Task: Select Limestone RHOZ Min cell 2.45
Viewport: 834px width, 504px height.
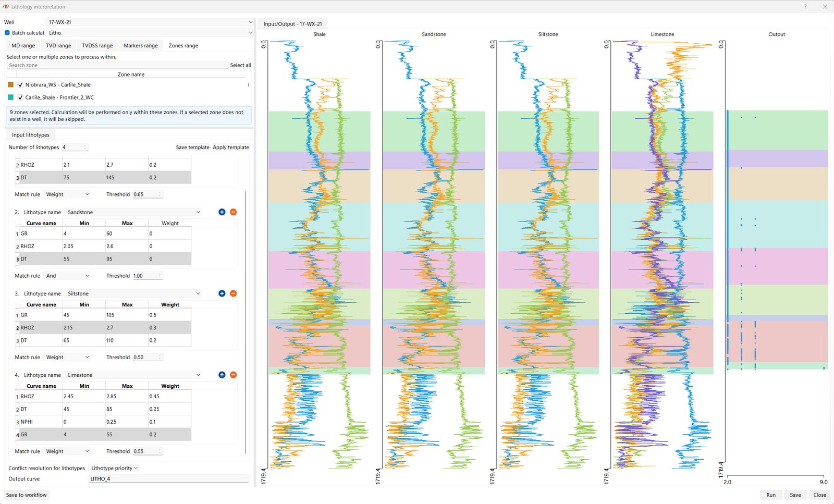Action: click(83, 396)
